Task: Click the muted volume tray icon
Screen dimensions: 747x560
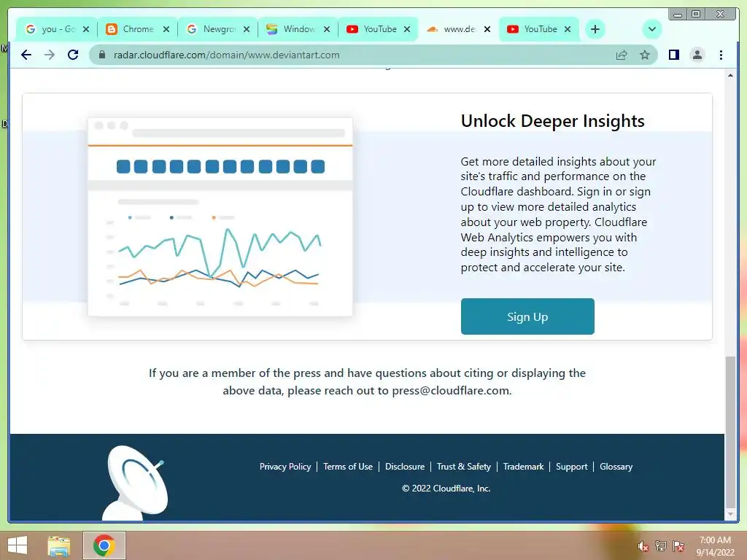Action: tap(643, 546)
